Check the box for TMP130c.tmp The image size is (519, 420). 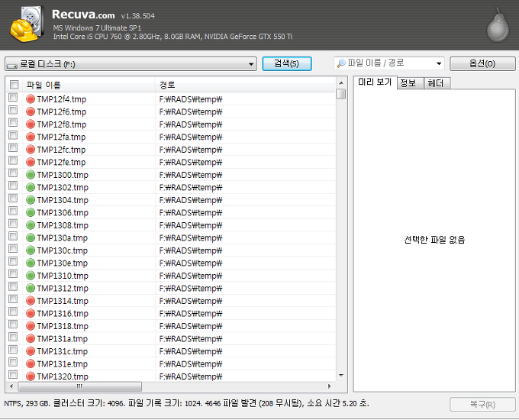click(13, 248)
